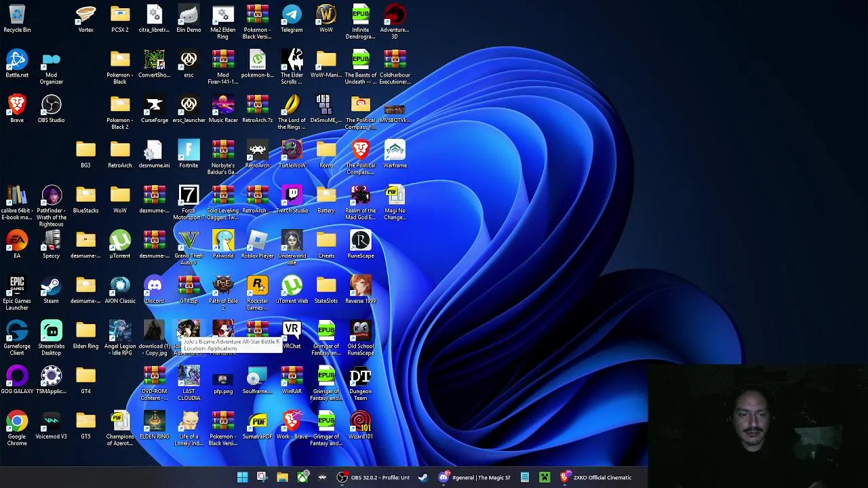Launch Forza Motorsport 7 shortcut
This screenshot has width=868, height=488.
pos(189,203)
